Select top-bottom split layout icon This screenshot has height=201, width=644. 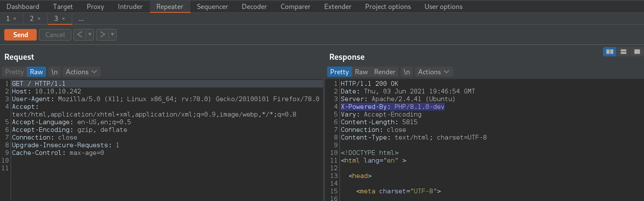624,52
